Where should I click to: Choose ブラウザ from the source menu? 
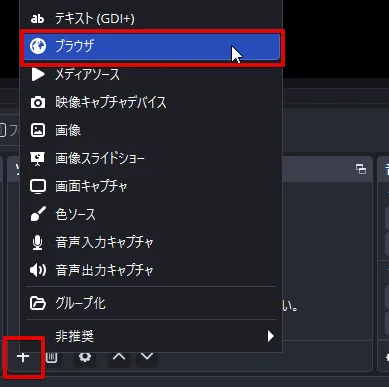click(x=152, y=47)
